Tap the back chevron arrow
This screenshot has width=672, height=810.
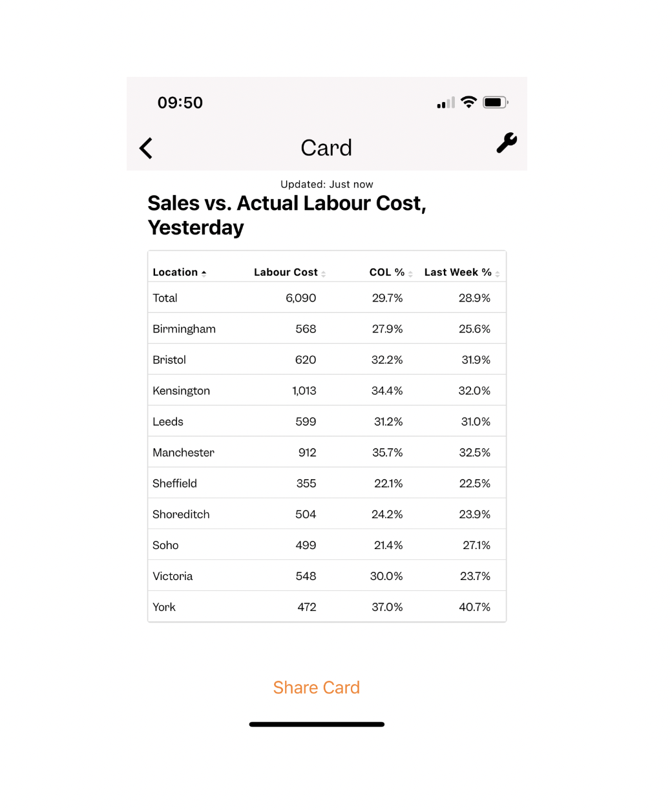(146, 148)
